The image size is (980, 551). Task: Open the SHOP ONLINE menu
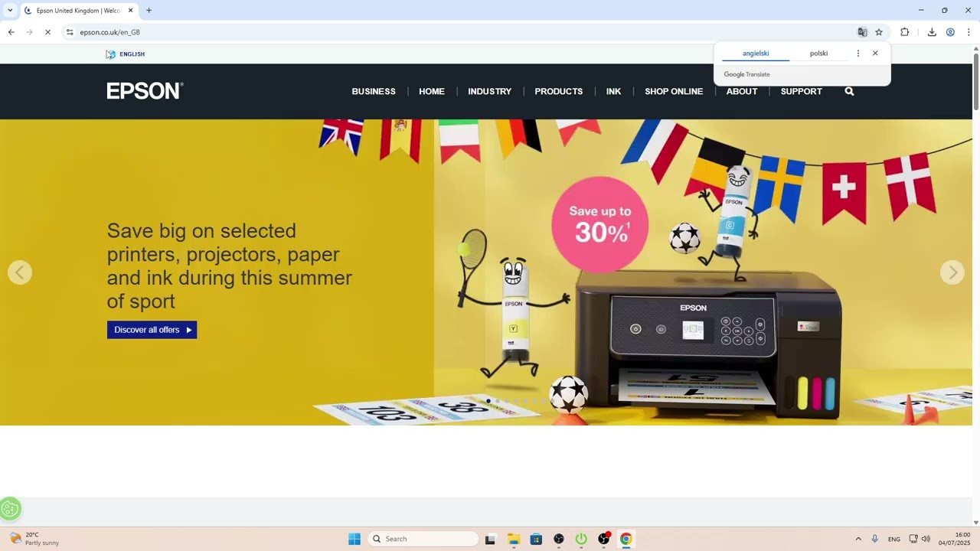(x=674, y=91)
